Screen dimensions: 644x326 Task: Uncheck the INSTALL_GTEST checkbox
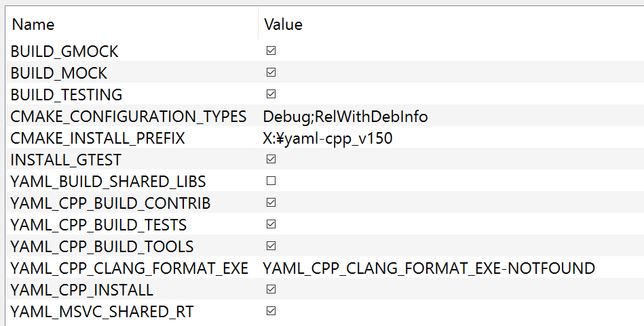tap(271, 159)
